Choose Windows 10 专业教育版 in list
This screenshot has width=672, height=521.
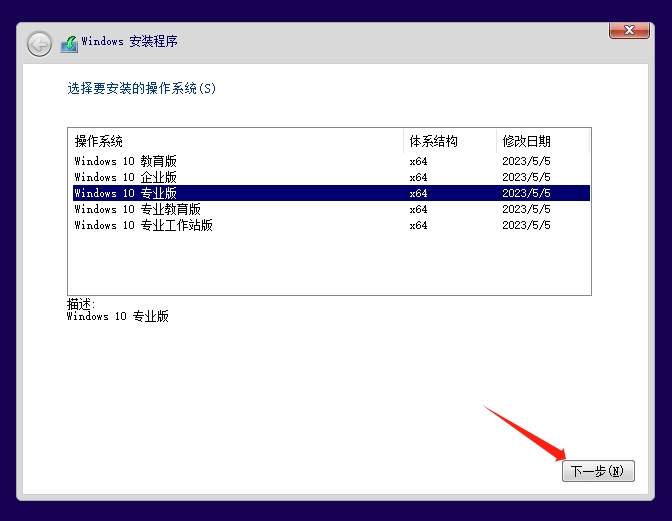[x=331, y=209]
